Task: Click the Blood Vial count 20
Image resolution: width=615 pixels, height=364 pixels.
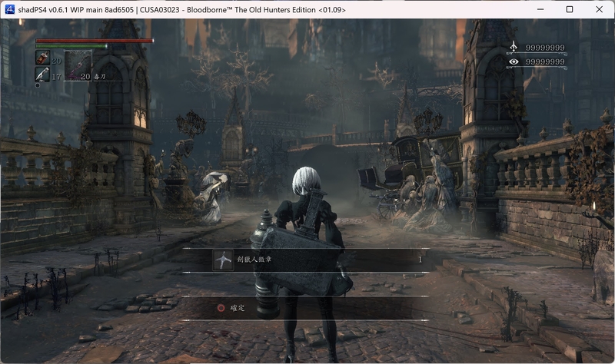Action: (56, 61)
